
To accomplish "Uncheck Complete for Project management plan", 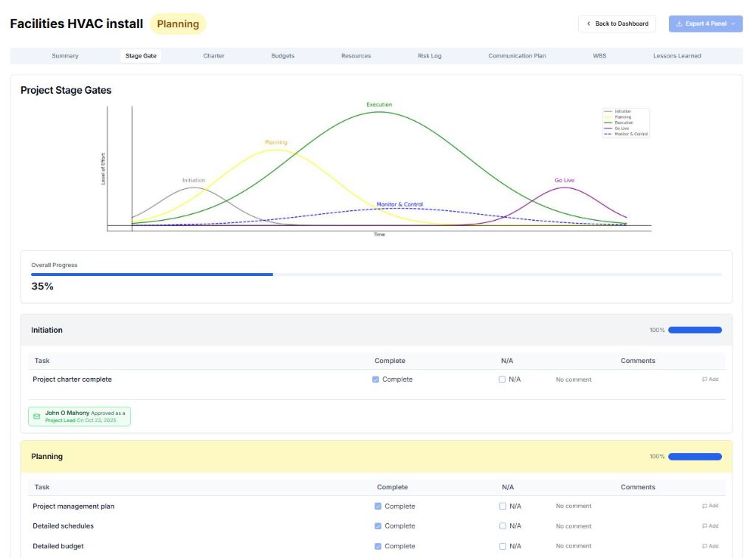I will [x=377, y=506].
